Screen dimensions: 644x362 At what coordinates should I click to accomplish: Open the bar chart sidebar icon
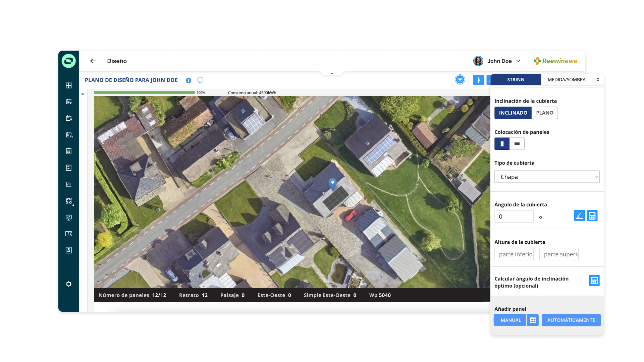[69, 184]
